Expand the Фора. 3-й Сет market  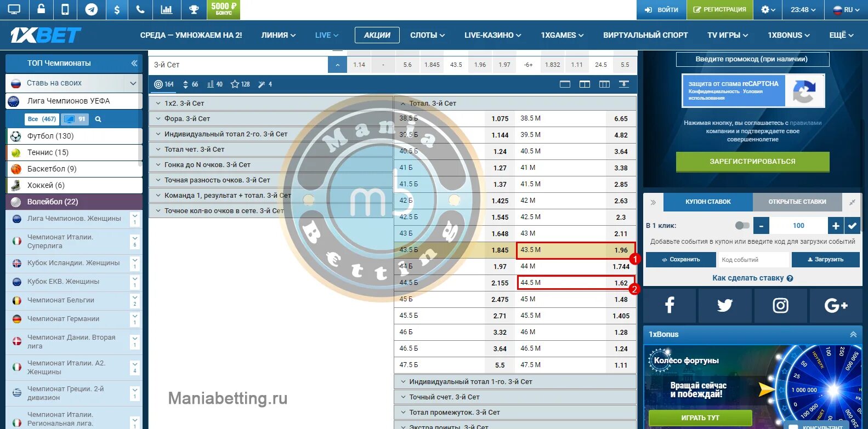point(271,118)
